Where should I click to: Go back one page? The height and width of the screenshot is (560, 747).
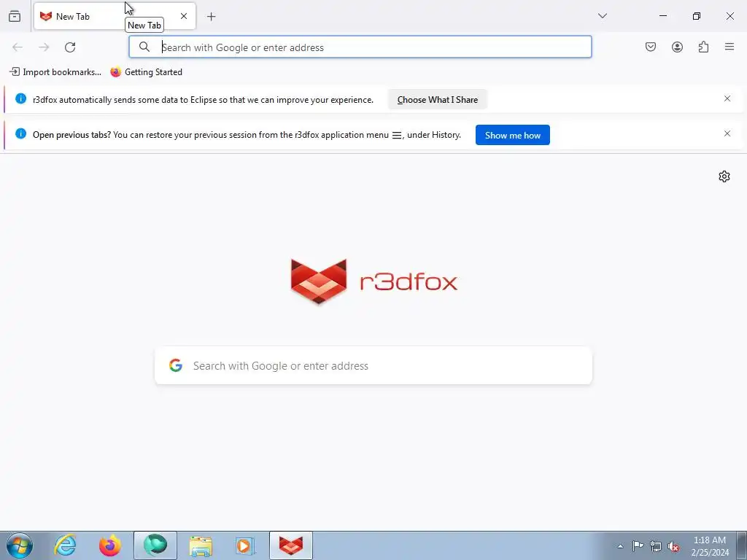click(18, 47)
